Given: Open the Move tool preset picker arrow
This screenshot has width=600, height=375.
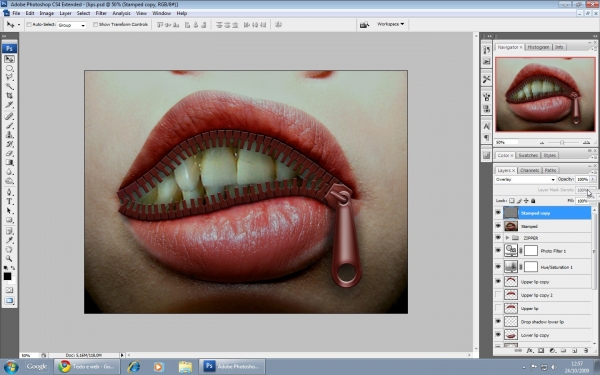Looking at the screenshot, I should [x=19, y=25].
